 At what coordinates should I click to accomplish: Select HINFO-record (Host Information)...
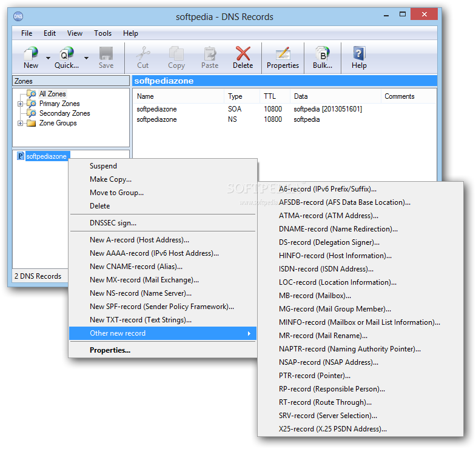pyautogui.click(x=360, y=256)
